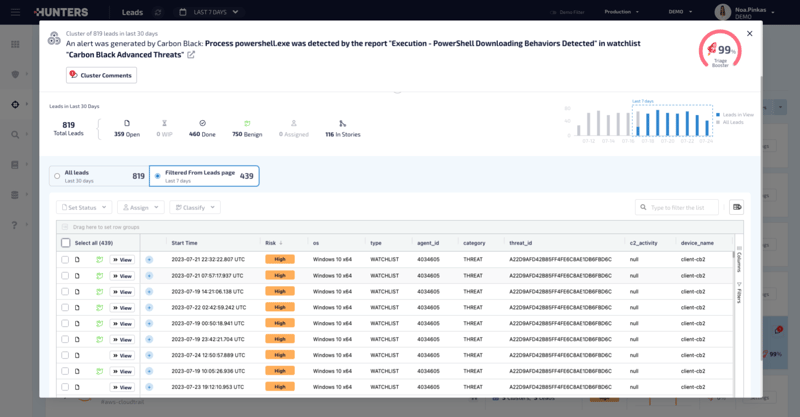
Task: Click the Noa Pinkas user avatar
Action: point(722,12)
